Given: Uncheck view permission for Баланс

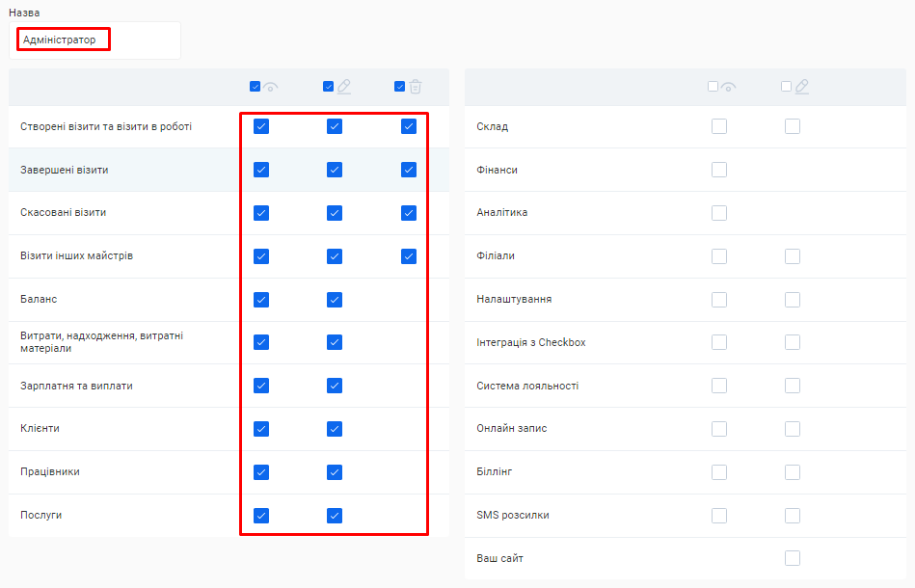Looking at the screenshot, I should click(x=261, y=300).
